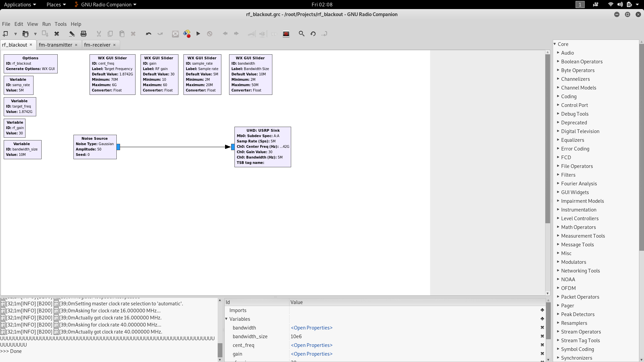Show flow graph errors icon
This screenshot has width=644, height=362.
(175, 34)
